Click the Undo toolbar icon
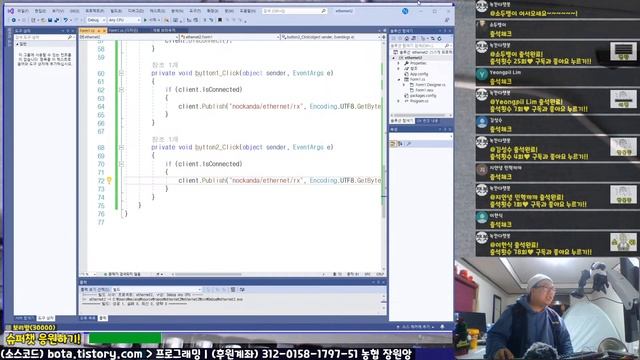This screenshot has width=640, height=360. click(x=65, y=20)
